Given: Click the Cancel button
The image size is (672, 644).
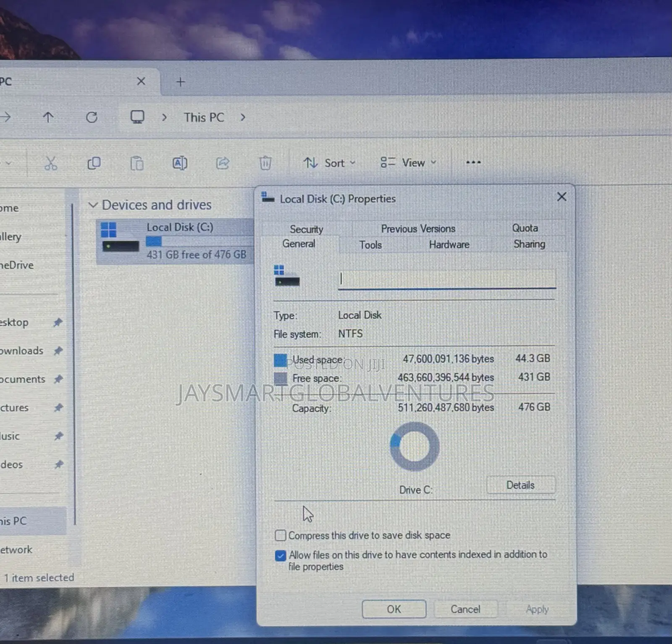Looking at the screenshot, I should pos(465,609).
